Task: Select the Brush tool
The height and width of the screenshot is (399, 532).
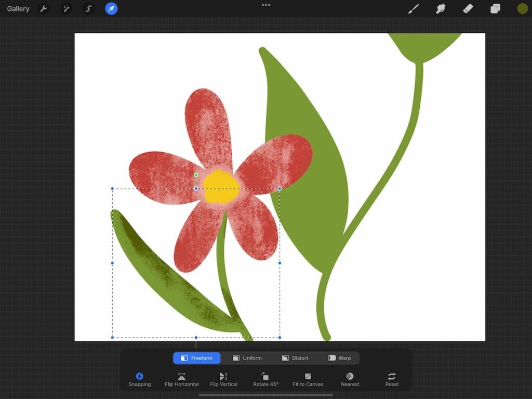Action: coord(414,8)
